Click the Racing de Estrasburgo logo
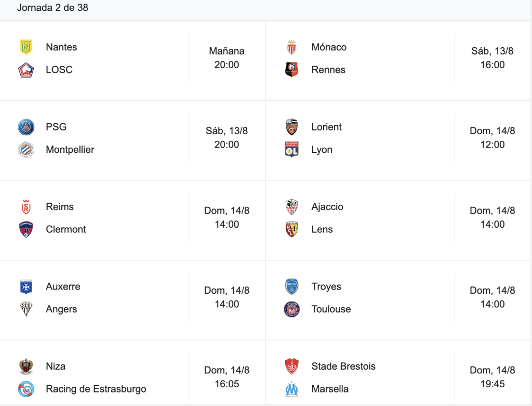The image size is (532, 406). (26, 389)
